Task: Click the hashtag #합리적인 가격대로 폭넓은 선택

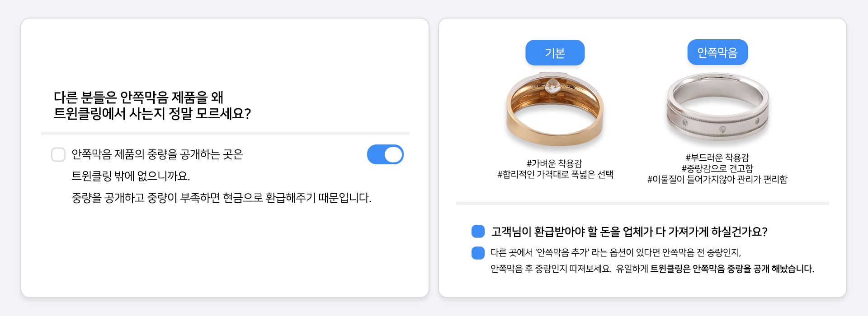Action: coord(555,174)
